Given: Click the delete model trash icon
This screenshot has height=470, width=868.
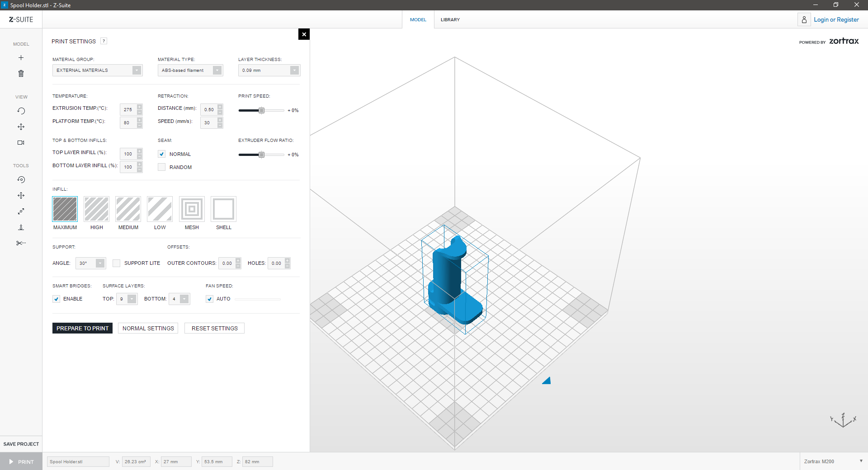Looking at the screenshot, I should [21, 74].
